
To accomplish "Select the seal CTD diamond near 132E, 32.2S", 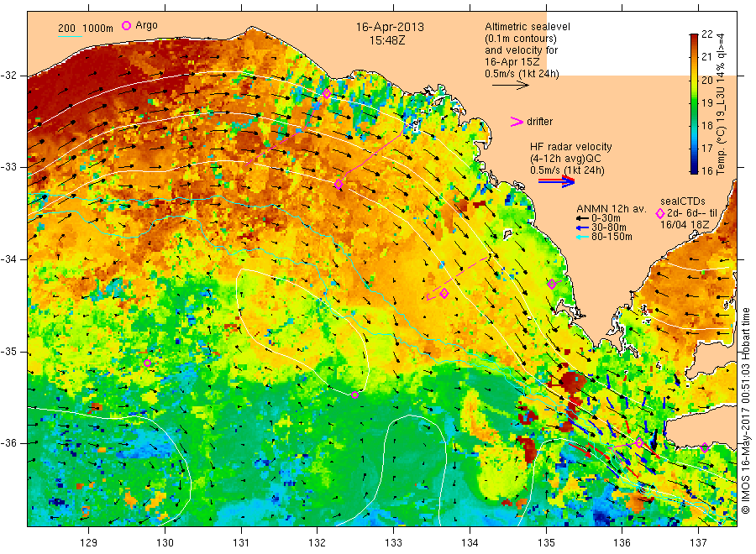I will 327,94.
